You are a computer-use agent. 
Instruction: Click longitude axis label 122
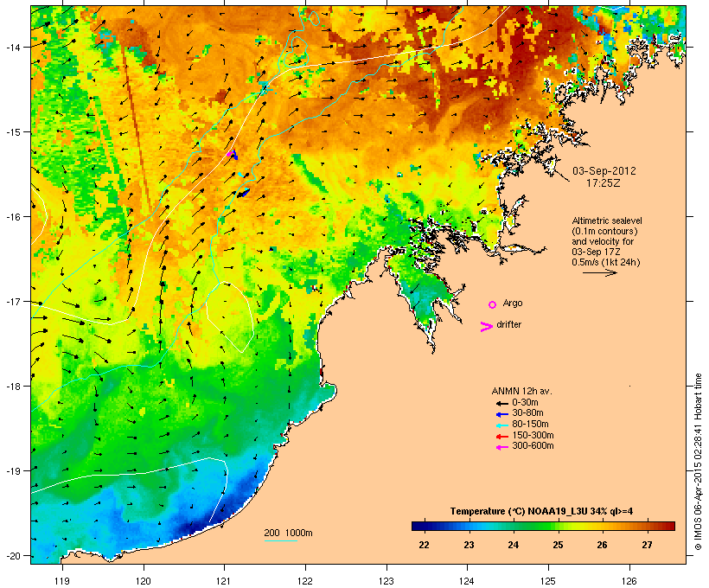click(305, 581)
